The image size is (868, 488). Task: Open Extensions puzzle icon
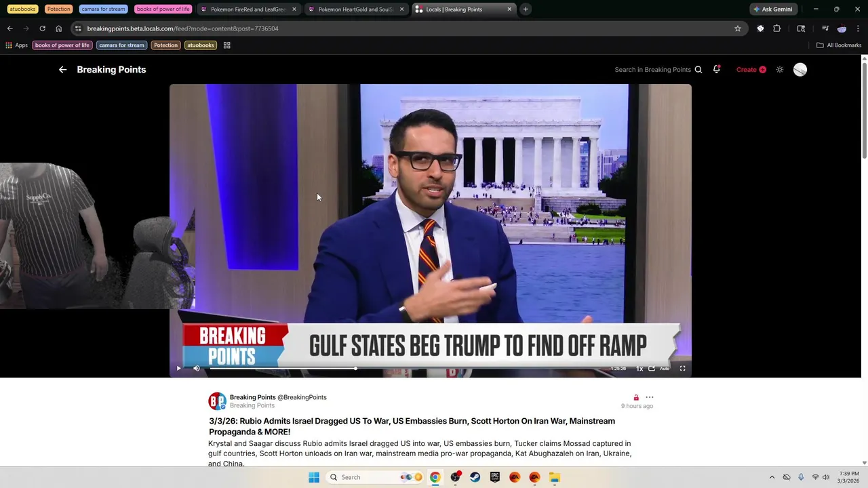(x=777, y=28)
